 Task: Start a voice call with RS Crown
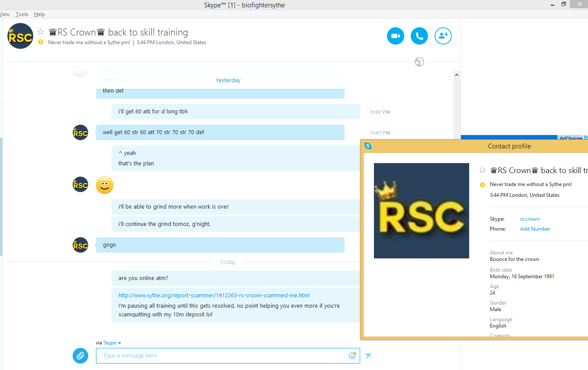tap(419, 36)
